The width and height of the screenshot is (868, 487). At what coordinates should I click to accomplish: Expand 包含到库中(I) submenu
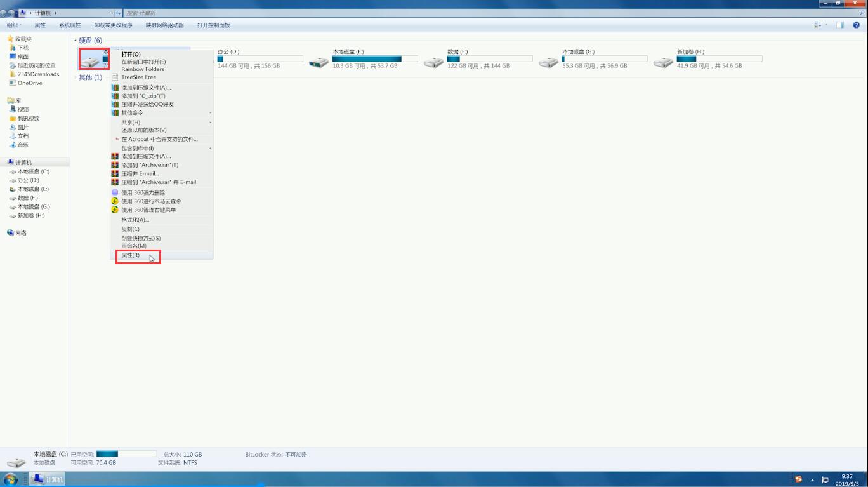pos(161,148)
